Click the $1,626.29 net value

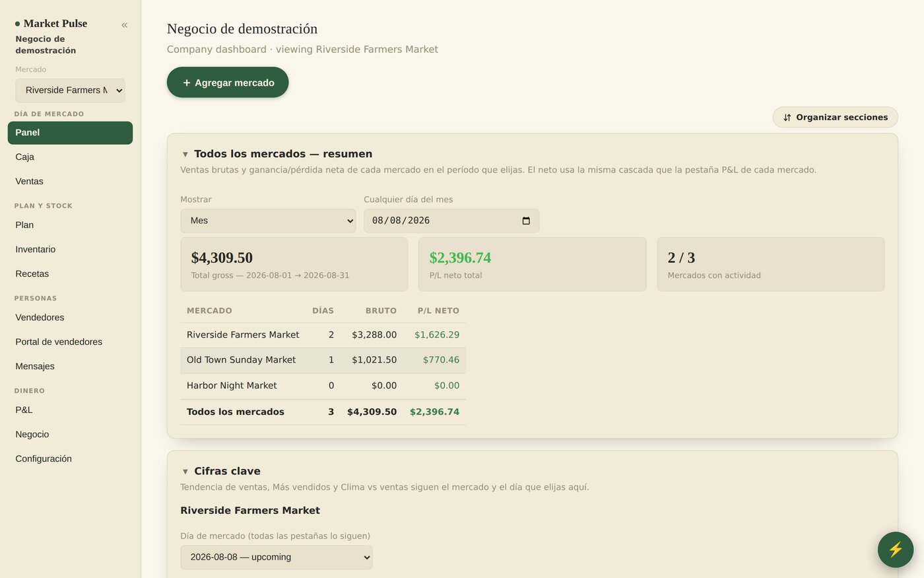tap(437, 335)
